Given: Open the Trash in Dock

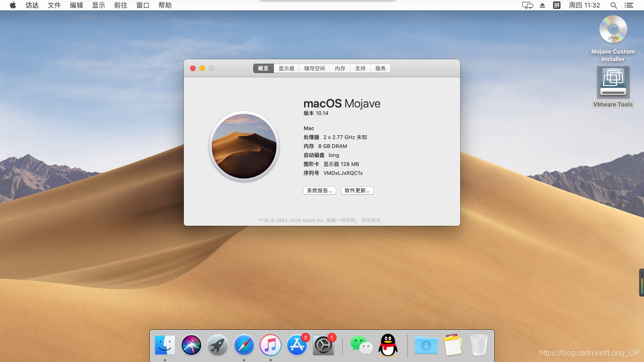Looking at the screenshot, I should tap(479, 346).
